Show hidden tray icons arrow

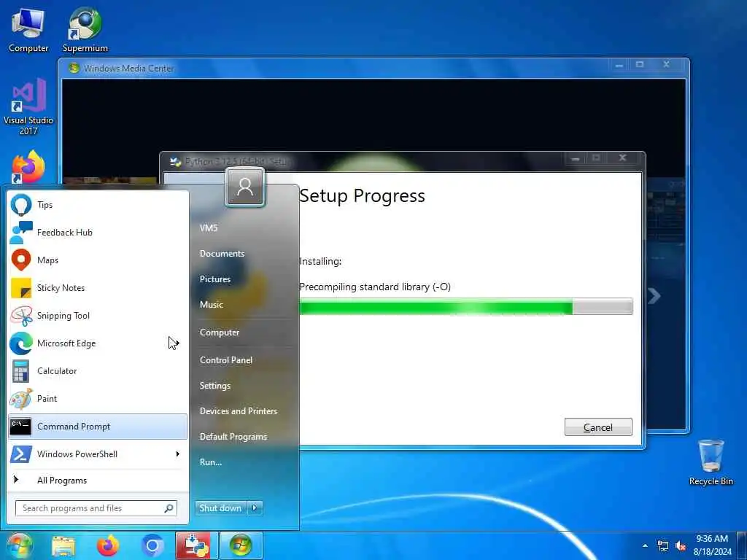pos(645,545)
